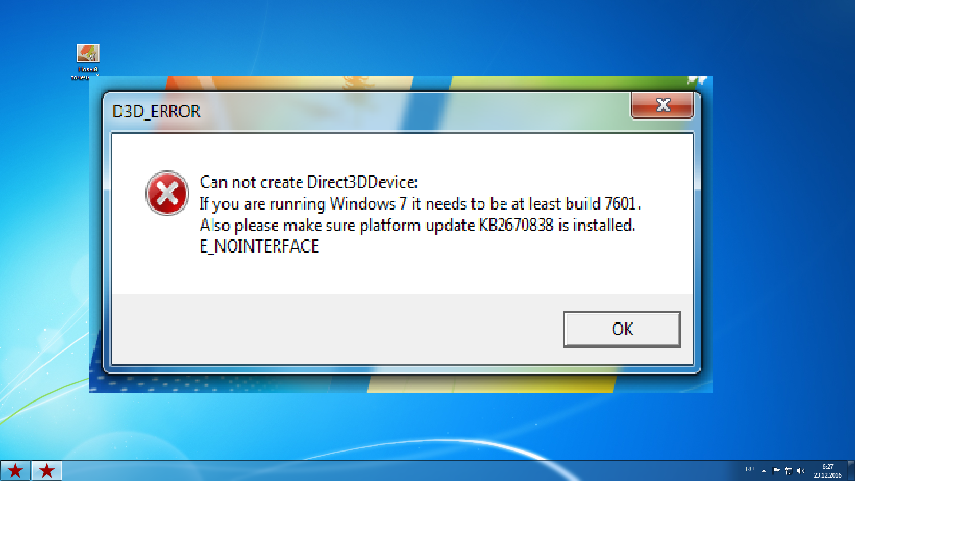Open the Action Center flag icon
The height and width of the screenshot is (551, 980).
(x=776, y=471)
